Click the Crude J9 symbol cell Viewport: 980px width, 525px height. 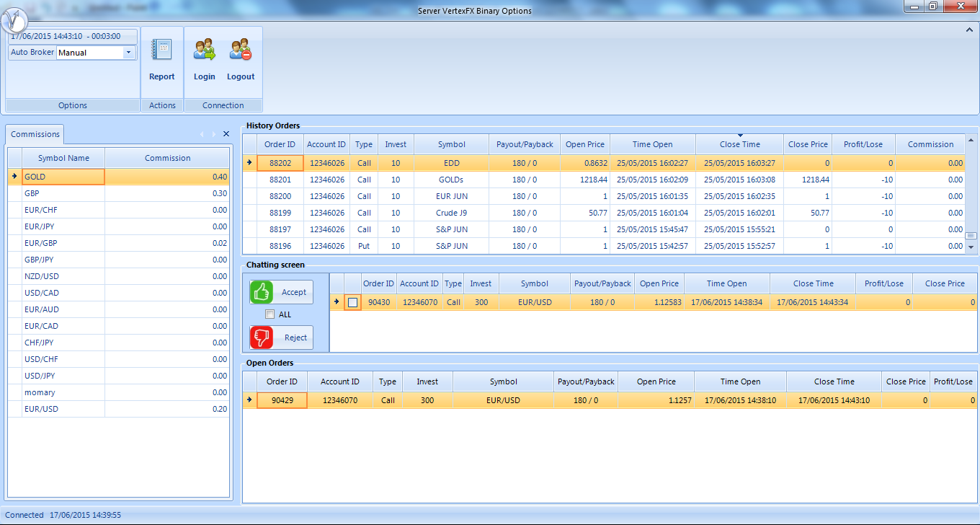[452, 213]
